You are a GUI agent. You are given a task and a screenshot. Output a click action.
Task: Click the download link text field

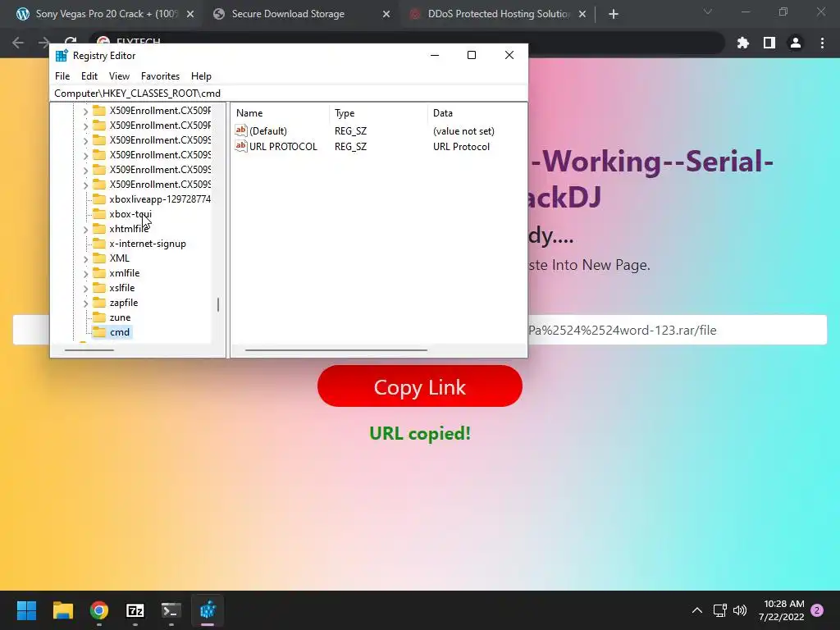click(x=419, y=330)
